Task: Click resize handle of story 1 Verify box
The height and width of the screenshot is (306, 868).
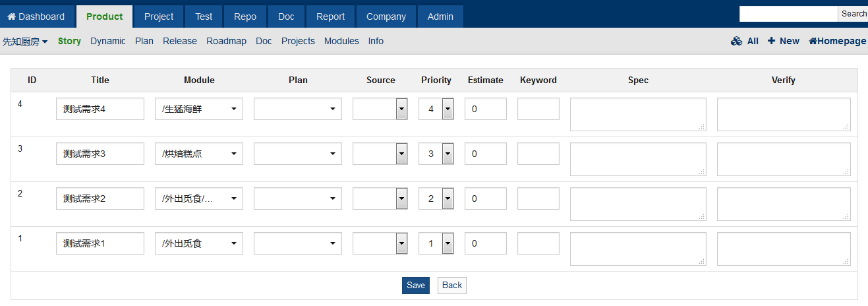Action: pyautogui.click(x=846, y=261)
